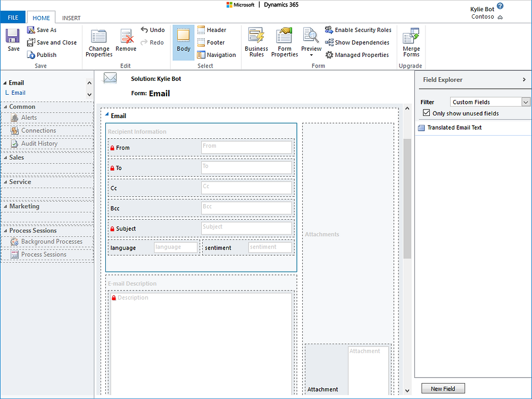Screen dimensions: 532x399
Task: Select the form Header
Action: 212,30
